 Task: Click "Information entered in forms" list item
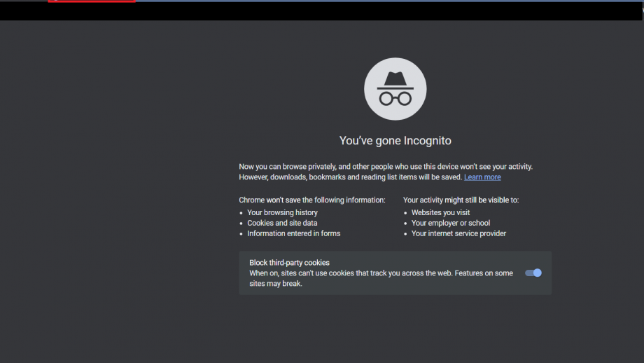pos(294,233)
